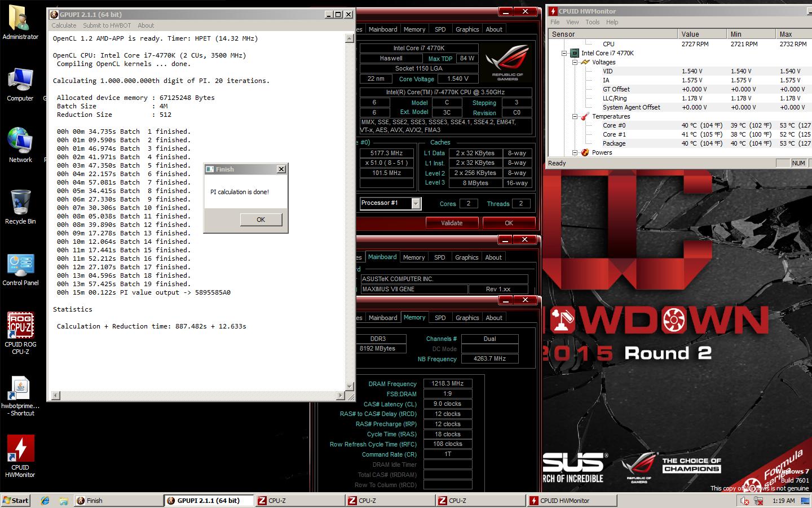812x508 pixels.
Task: Switch to the first CPU-Z taskbar button
Action: tap(299, 501)
